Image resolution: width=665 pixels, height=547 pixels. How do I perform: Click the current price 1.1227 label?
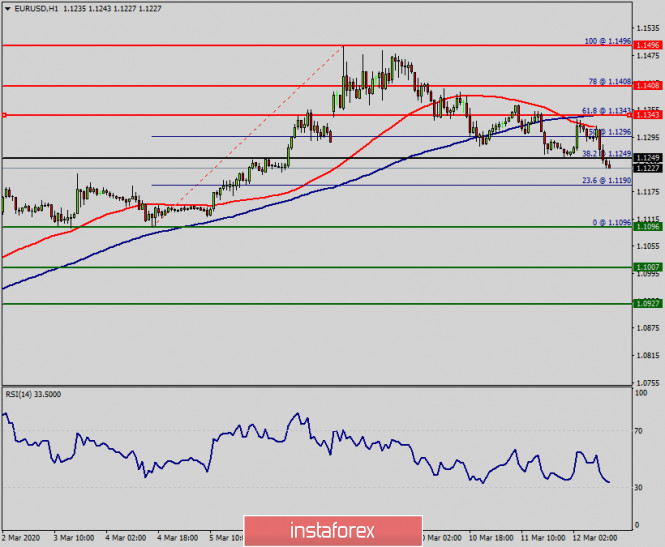click(x=648, y=168)
